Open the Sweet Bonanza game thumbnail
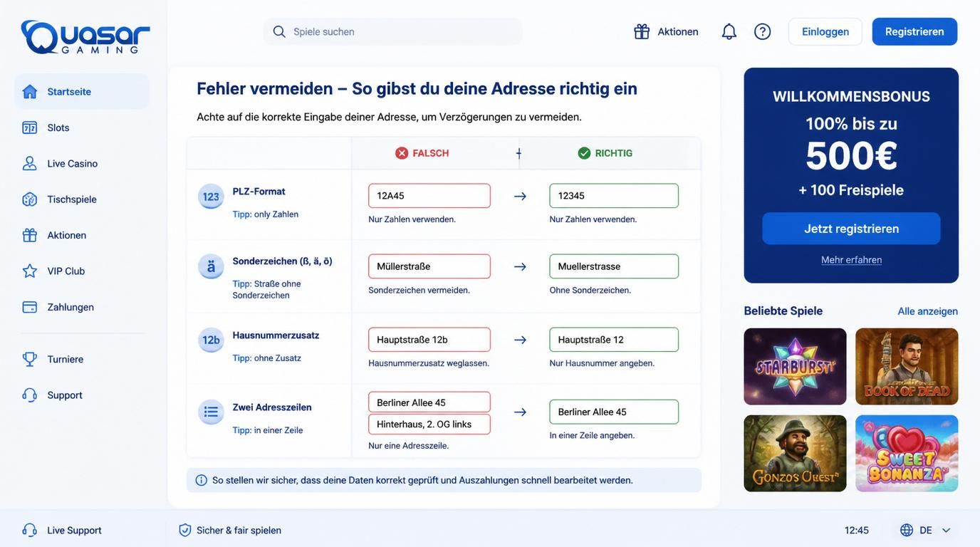Screen dimensions: 980x547 pyautogui.click(x=907, y=453)
